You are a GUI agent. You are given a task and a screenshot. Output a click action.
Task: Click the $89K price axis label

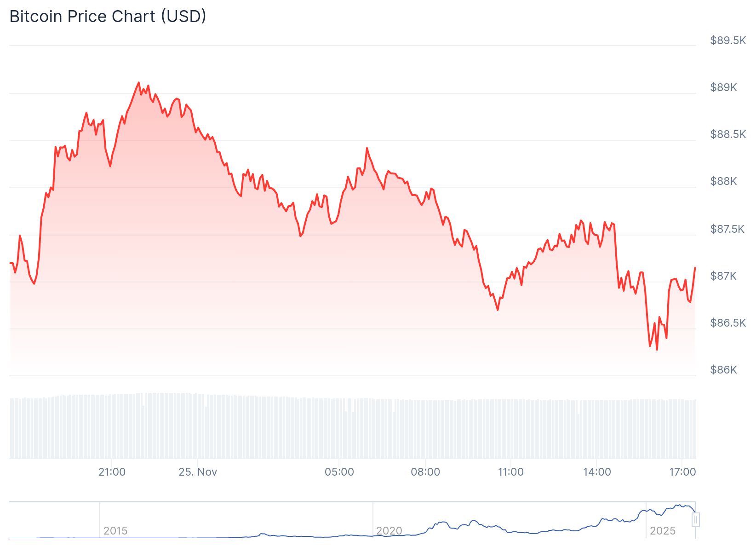(x=723, y=87)
